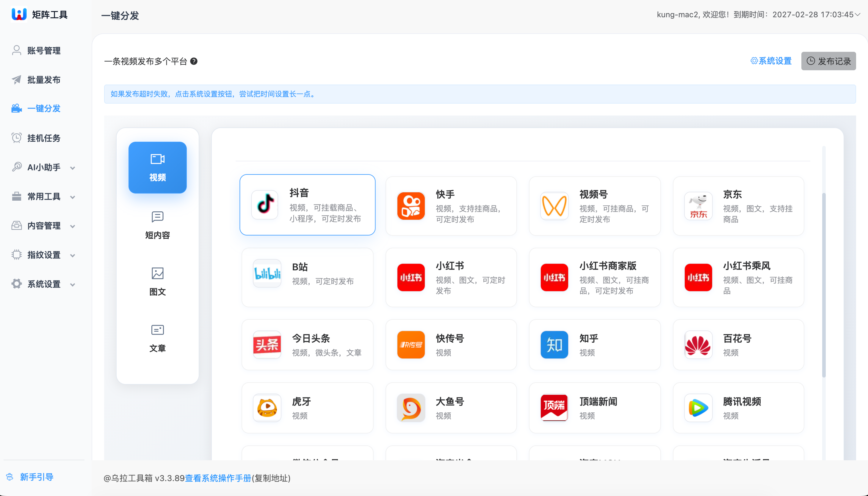Click the 新手引导 link

coord(37,477)
